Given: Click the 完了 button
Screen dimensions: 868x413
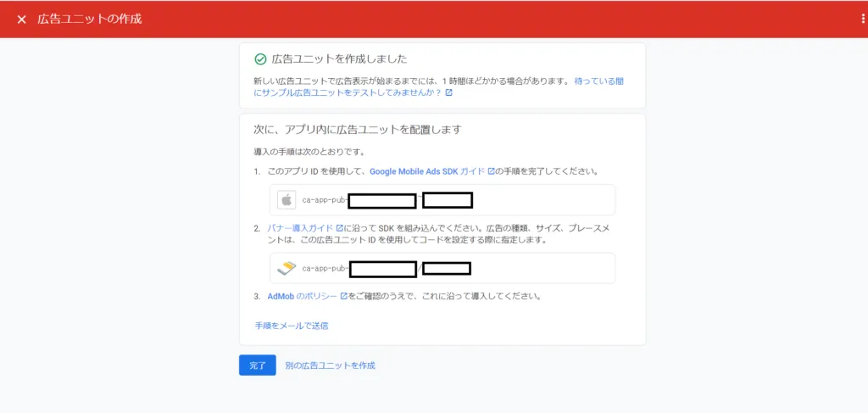Looking at the screenshot, I should (x=258, y=366).
